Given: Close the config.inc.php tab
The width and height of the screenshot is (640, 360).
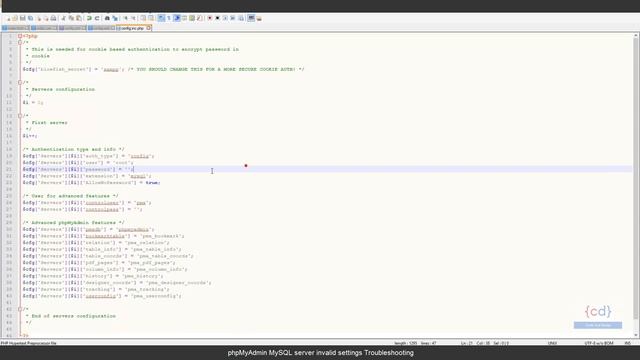Looking at the screenshot, I should tap(149, 28).
